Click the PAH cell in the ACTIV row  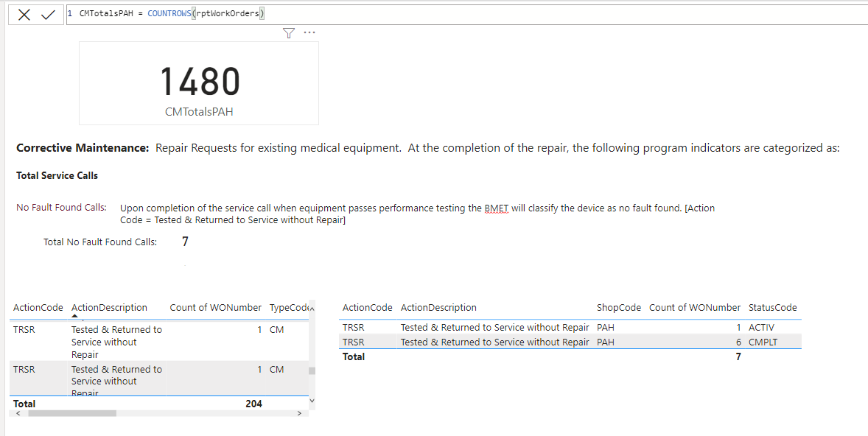pyautogui.click(x=606, y=328)
